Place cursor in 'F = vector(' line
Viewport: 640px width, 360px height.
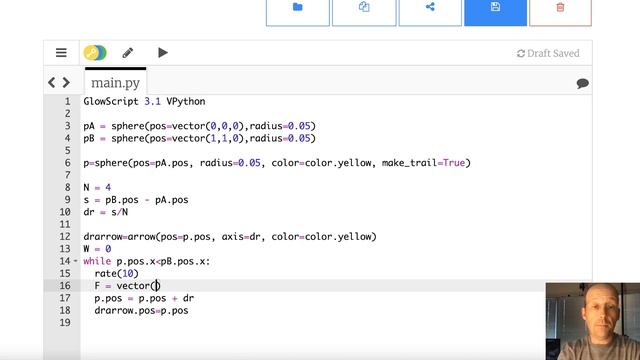point(127,285)
